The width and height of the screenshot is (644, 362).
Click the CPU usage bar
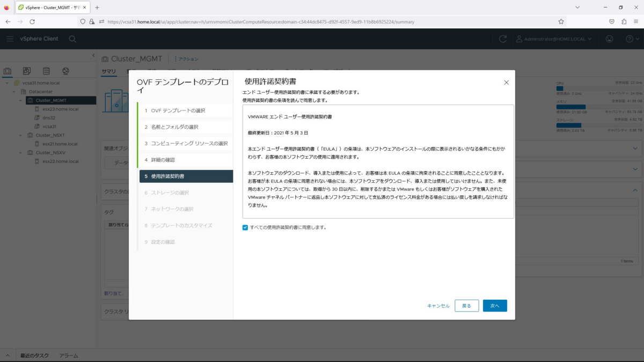[x=599, y=88]
